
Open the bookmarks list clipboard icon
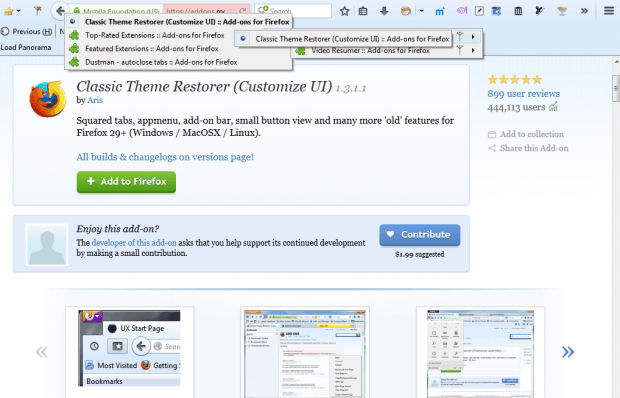(363, 11)
